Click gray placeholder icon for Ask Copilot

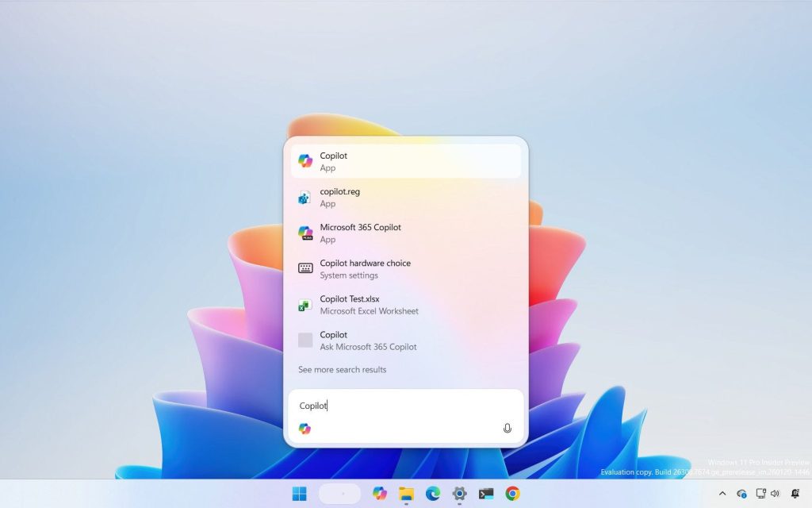click(305, 340)
